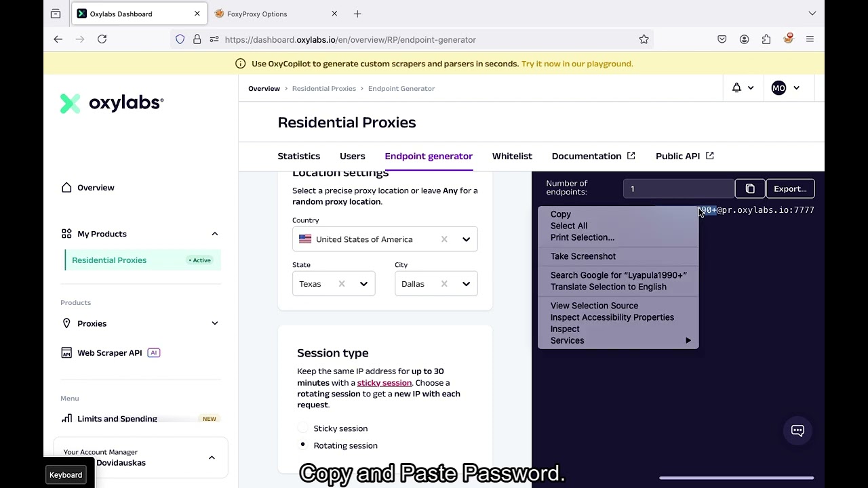This screenshot has width=868, height=488.
Task: Switch to the FoxyProxy Options browser tab
Action: (276, 14)
